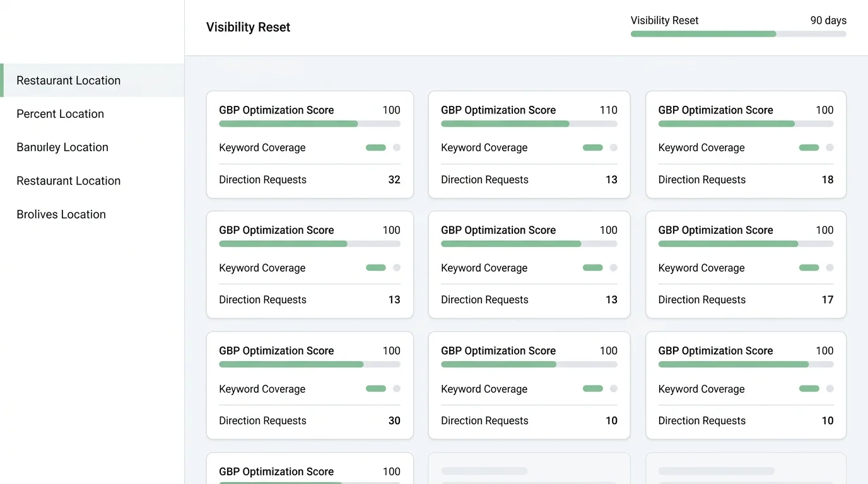Click the 90 days label

[828, 20]
